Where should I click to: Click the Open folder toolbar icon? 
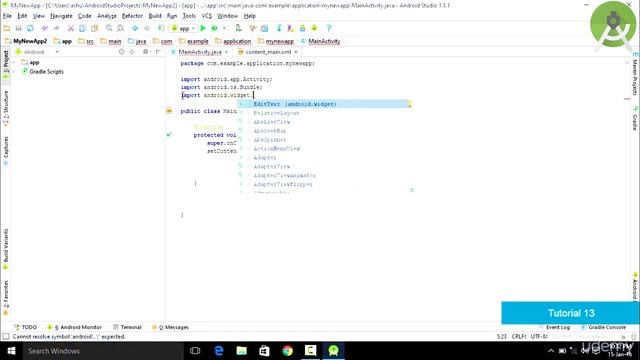(x=7, y=28)
